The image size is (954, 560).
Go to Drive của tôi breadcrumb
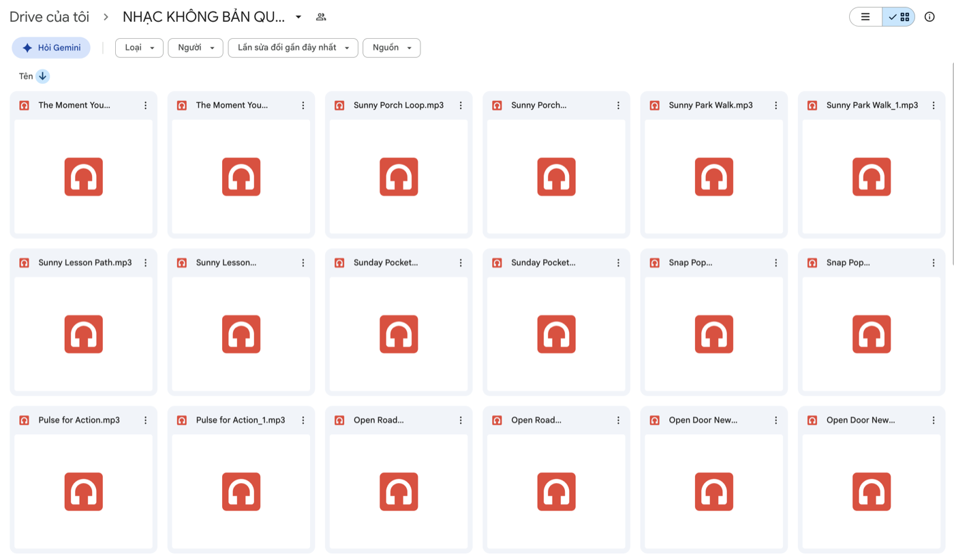(x=50, y=17)
